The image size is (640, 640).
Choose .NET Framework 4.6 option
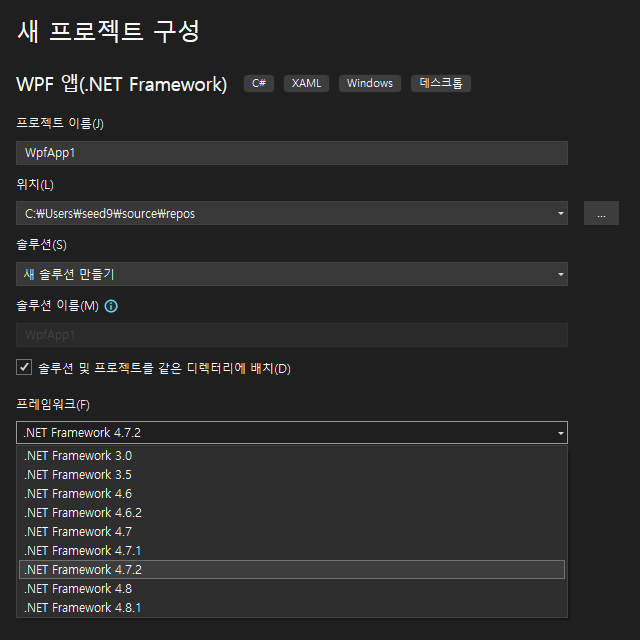[x=292, y=493]
